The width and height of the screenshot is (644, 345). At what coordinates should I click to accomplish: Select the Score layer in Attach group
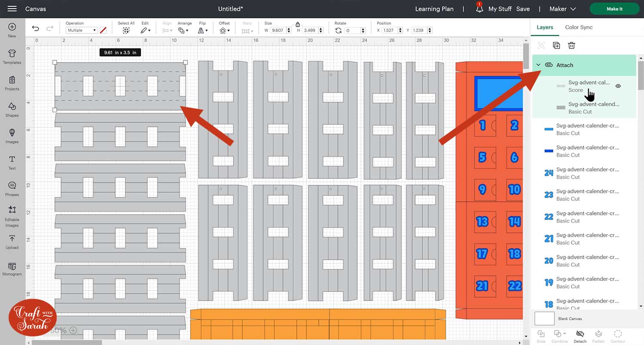(585, 86)
